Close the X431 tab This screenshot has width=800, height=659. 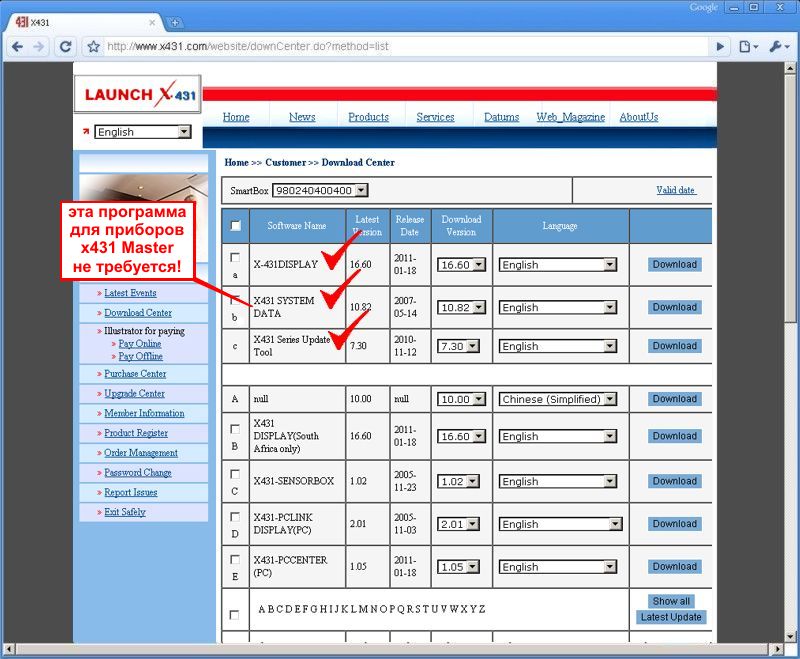152,22
